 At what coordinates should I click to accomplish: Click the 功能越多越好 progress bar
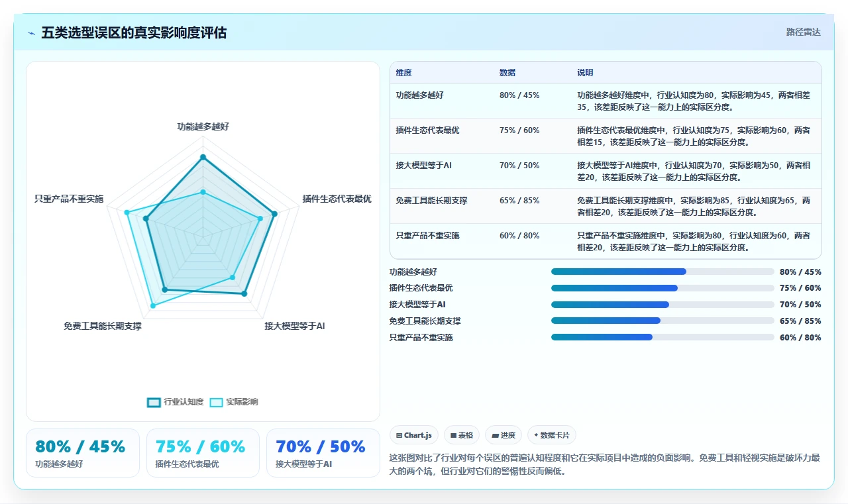(x=662, y=272)
